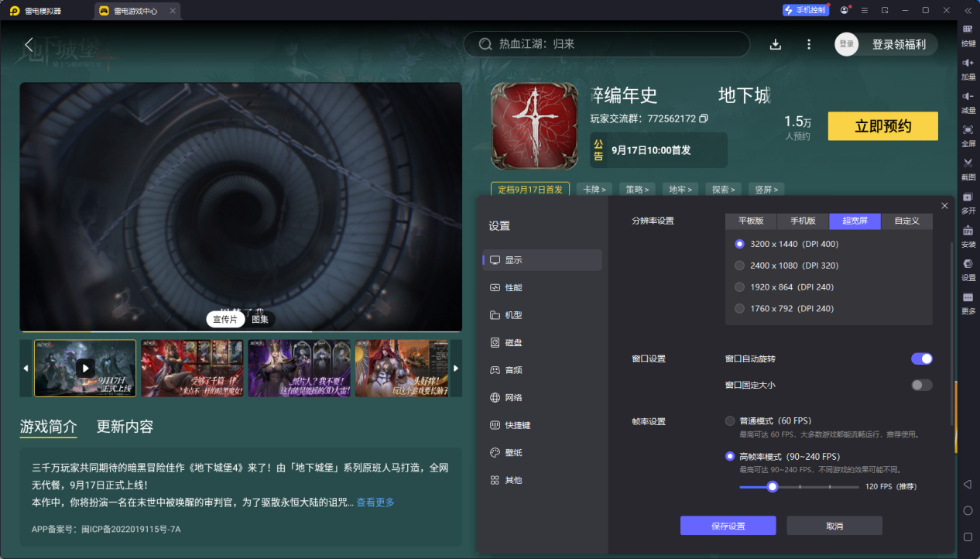
Task: Open the user account icon in title bar
Action: pyautogui.click(x=844, y=10)
